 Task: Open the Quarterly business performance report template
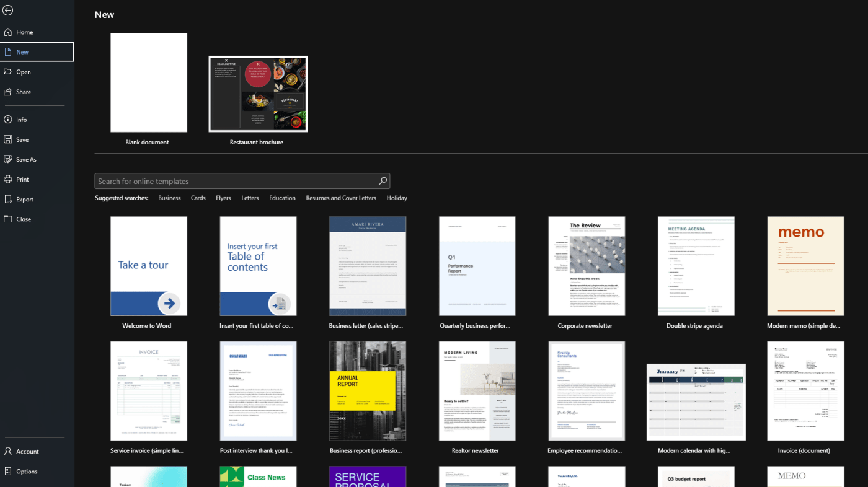(x=477, y=266)
